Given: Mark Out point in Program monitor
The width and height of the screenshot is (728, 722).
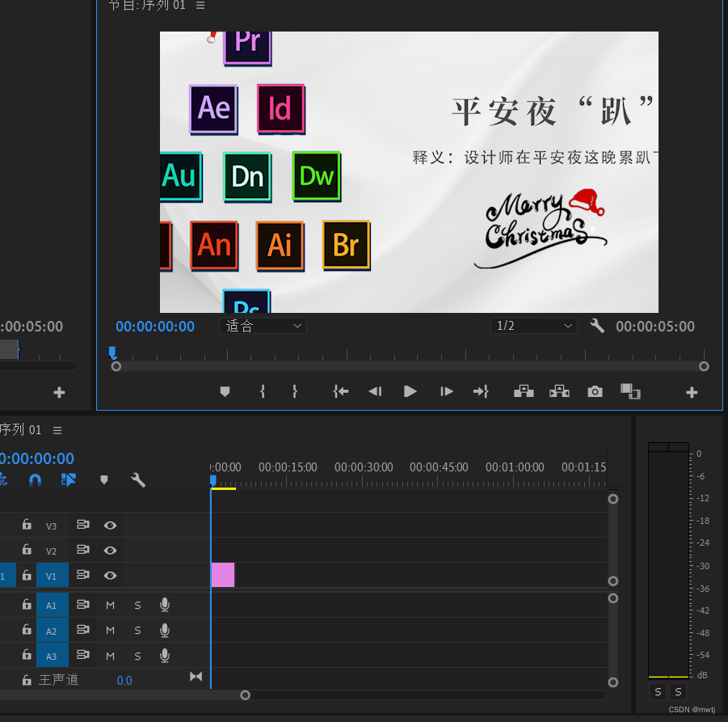Looking at the screenshot, I should point(295,391).
